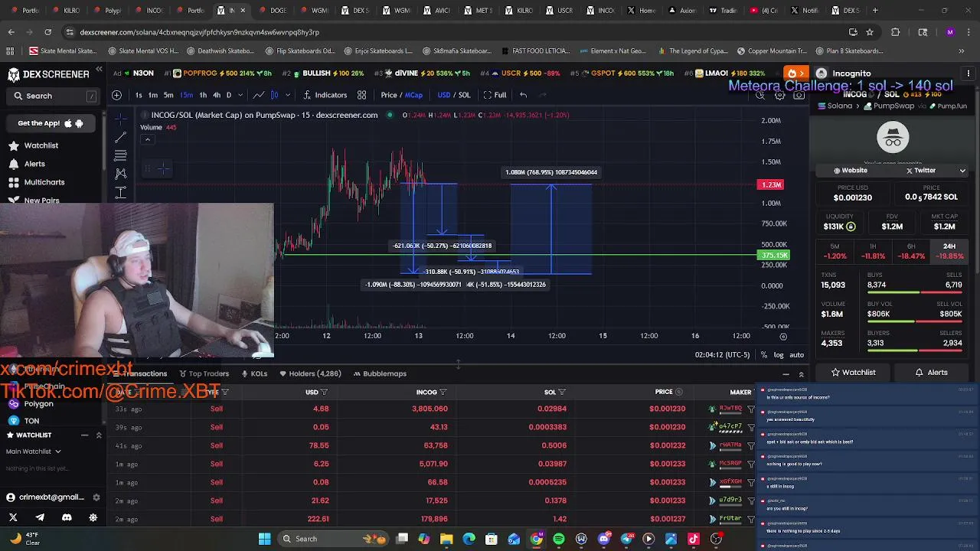Select the 24H price change tab
This screenshot has height=551, width=980.
949,251
